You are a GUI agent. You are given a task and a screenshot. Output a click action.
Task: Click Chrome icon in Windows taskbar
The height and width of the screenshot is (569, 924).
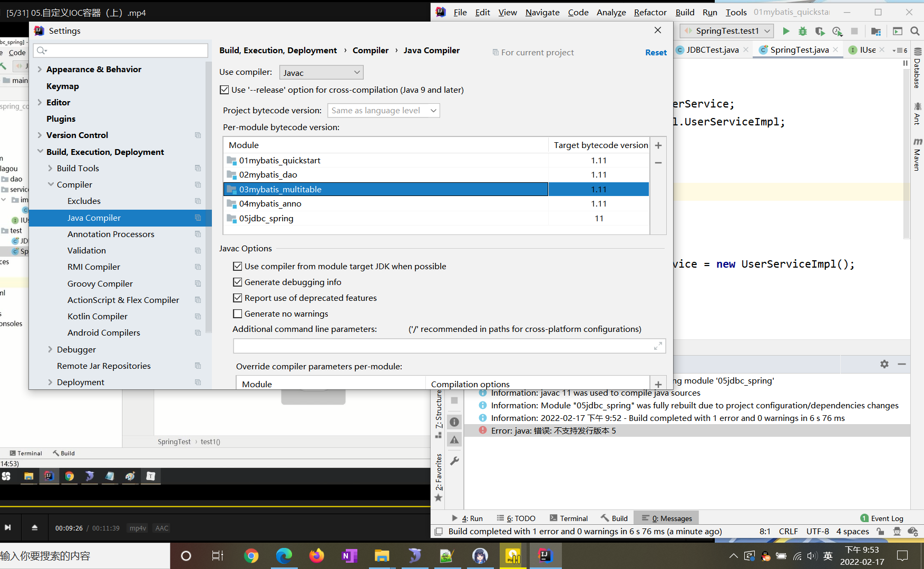point(251,556)
